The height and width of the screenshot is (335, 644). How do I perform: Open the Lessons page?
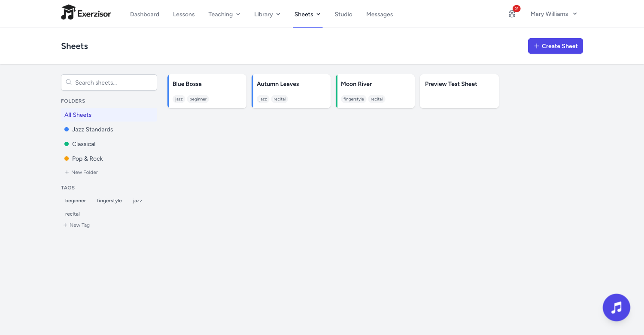click(x=184, y=14)
